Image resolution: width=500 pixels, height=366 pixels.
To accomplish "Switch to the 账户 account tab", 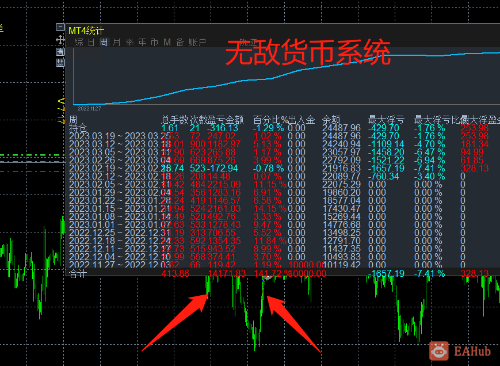I will 197,42.
